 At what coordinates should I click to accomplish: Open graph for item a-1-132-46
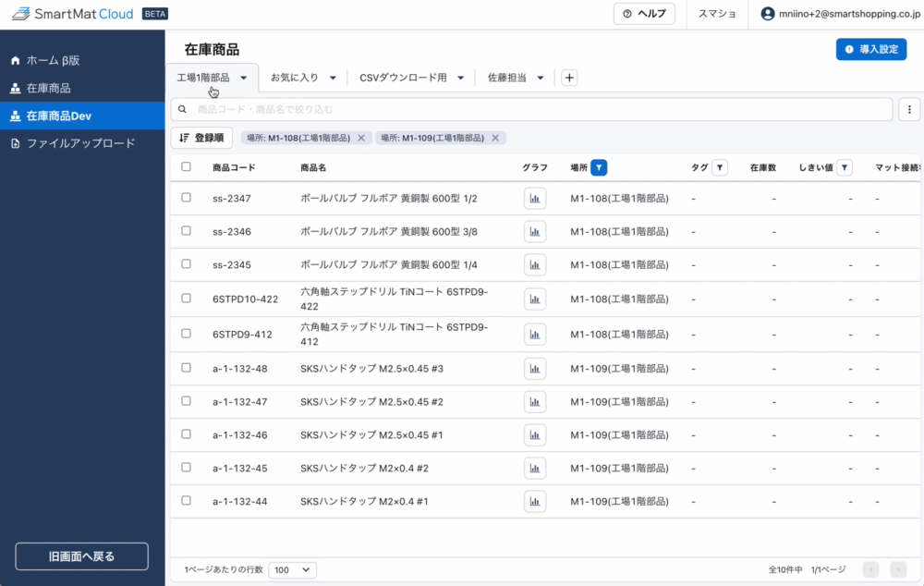pos(534,434)
